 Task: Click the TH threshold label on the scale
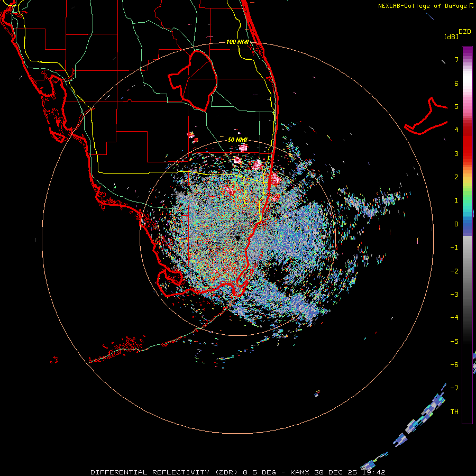point(454,411)
